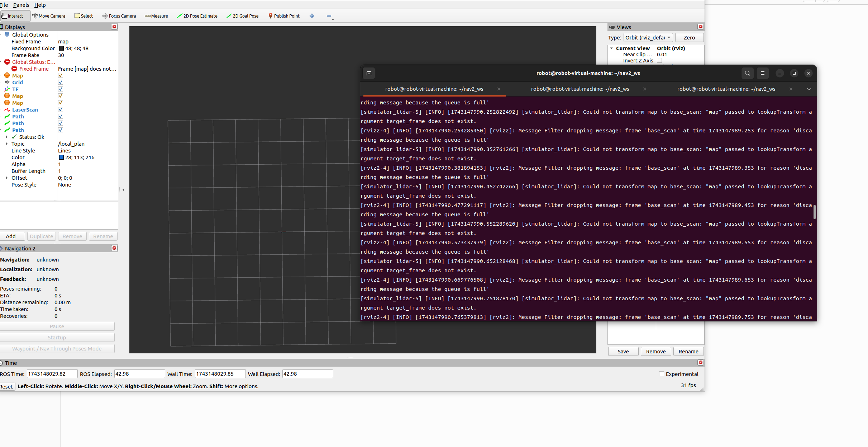Image resolution: width=868 pixels, height=447 pixels.
Task: Open terminal search magnifier icon
Action: point(747,73)
